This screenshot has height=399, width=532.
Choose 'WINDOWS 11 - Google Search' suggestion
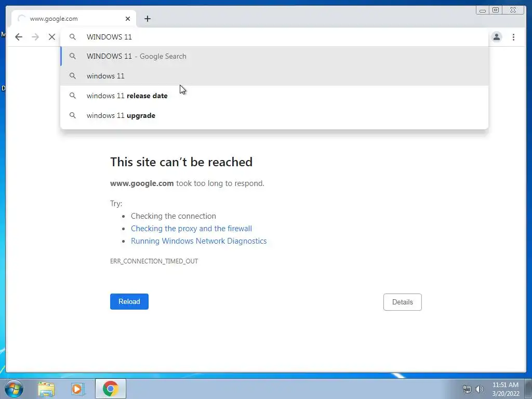click(274, 56)
